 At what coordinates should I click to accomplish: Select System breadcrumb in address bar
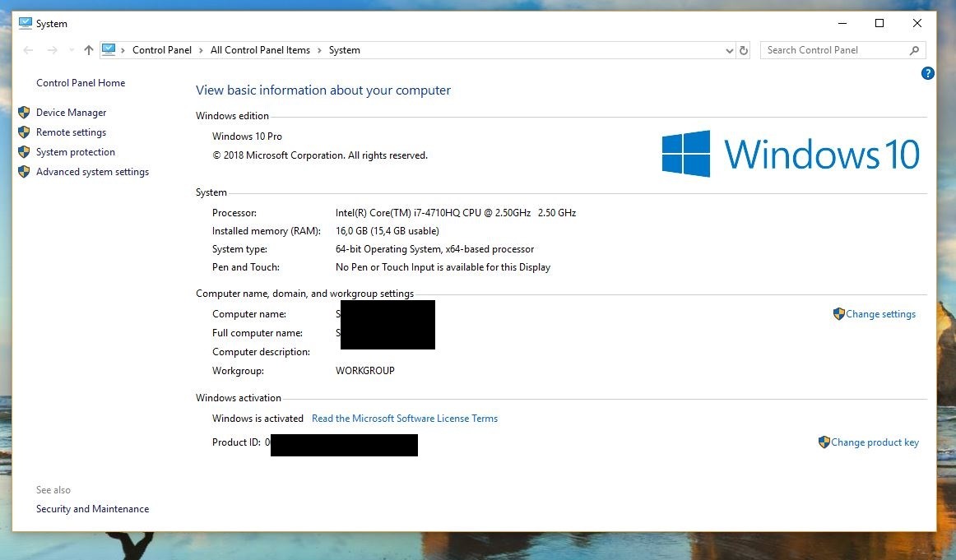click(345, 50)
